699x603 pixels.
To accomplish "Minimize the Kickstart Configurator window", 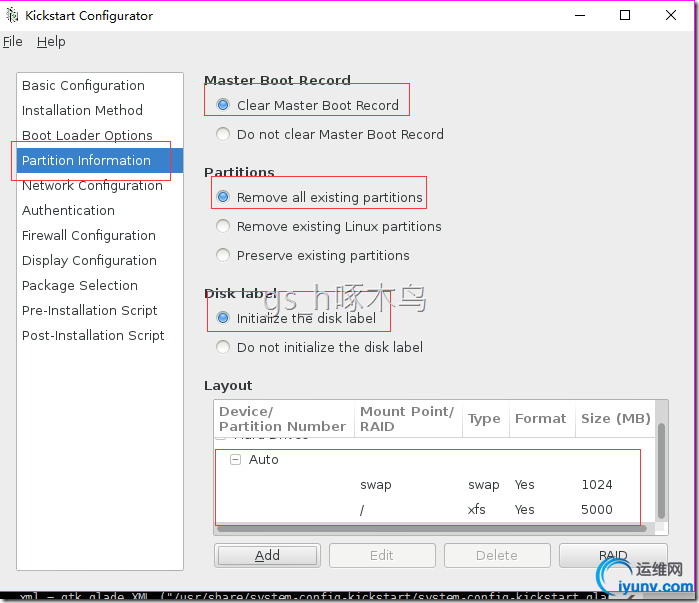I will point(580,16).
